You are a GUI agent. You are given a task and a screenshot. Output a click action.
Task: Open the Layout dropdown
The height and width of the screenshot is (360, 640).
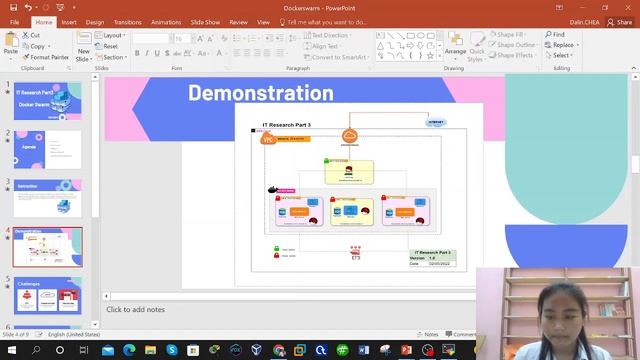tap(110, 35)
